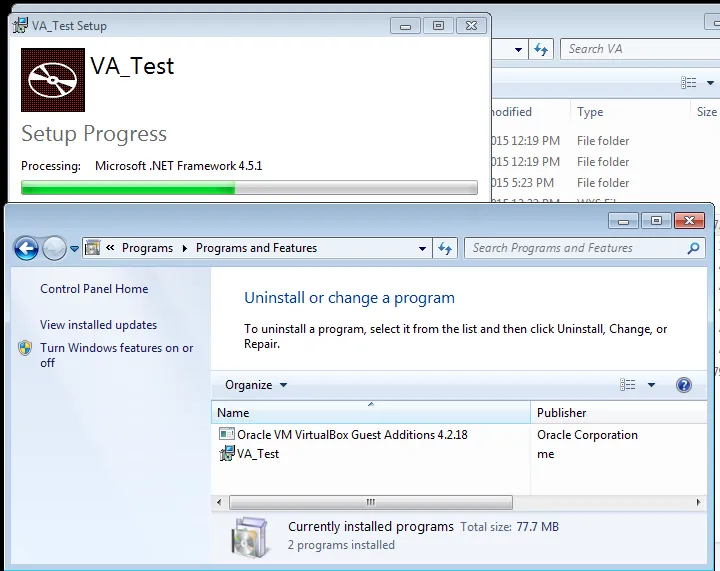Screen dimensions: 720x571
Task: Sort by the Publisher column header
Action: pos(619,413)
